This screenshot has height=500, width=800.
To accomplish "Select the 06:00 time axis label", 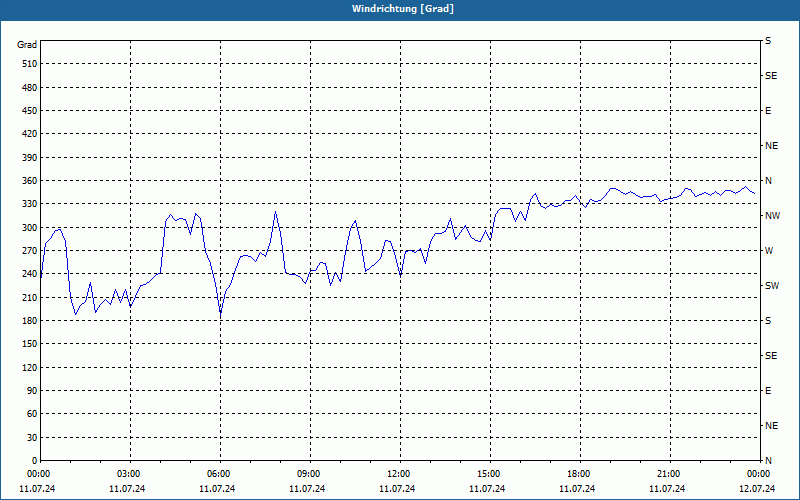I will pyautogui.click(x=220, y=474).
